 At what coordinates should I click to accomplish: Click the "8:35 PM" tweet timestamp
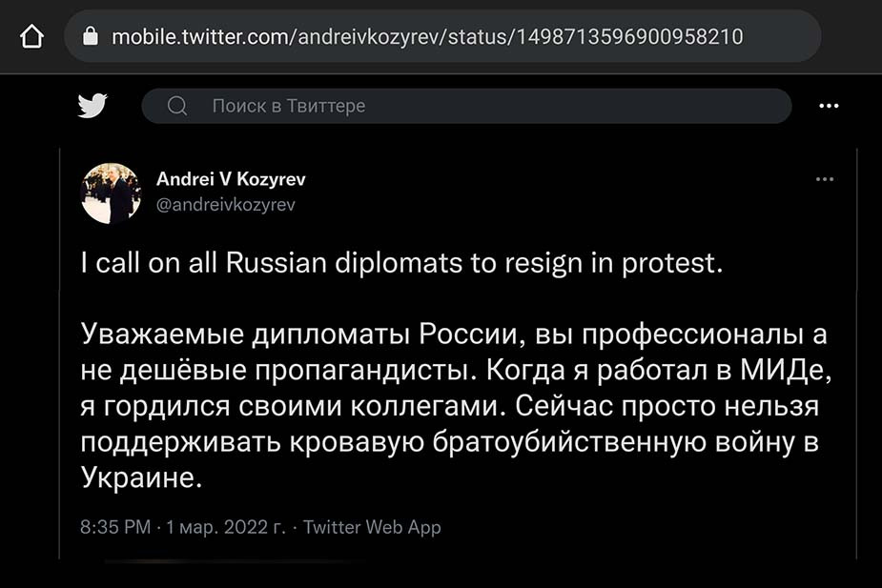(115, 527)
